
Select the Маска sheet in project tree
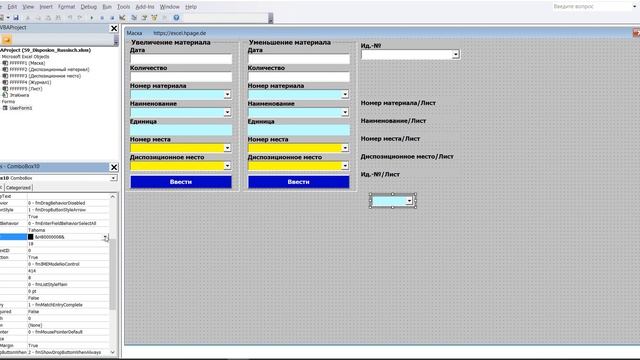27,63
